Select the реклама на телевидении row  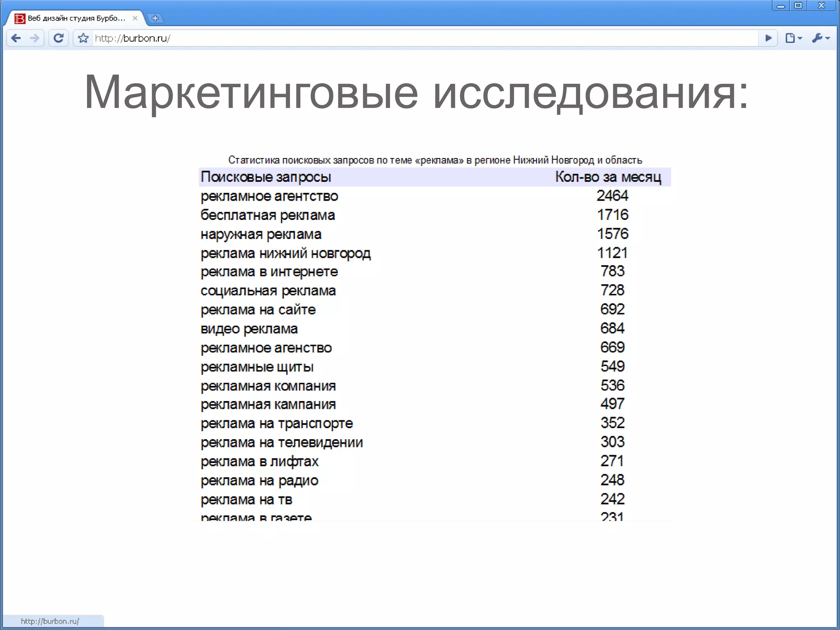[x=435, y=442]
